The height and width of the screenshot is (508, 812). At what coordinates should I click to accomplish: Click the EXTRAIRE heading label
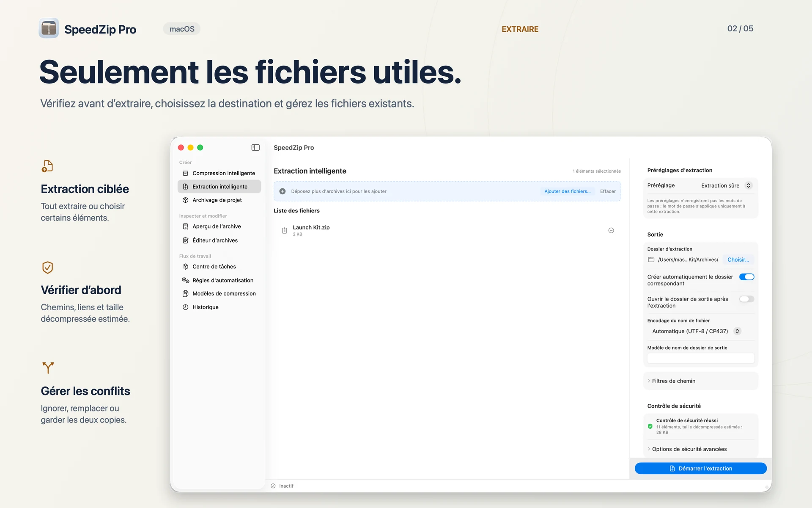[520, 29]
